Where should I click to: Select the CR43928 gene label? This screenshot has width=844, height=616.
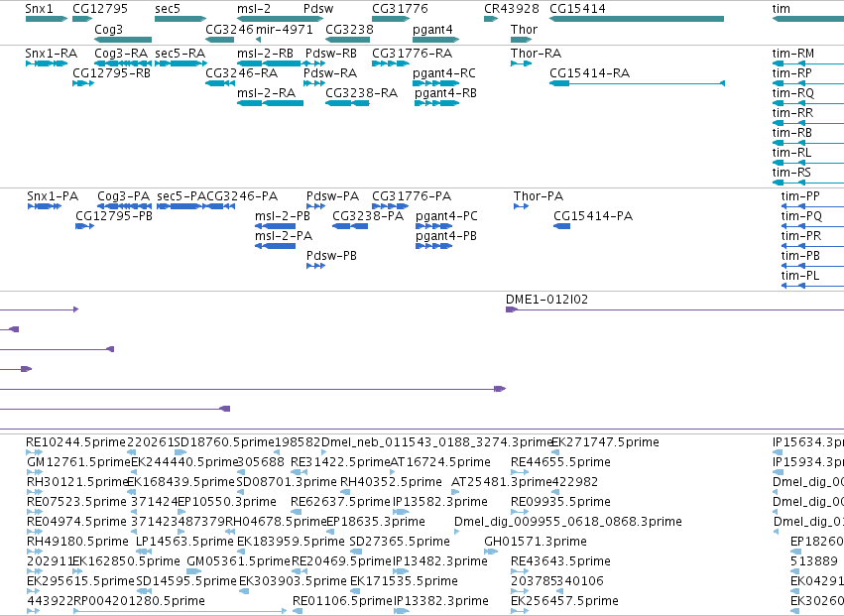[512, 9]
